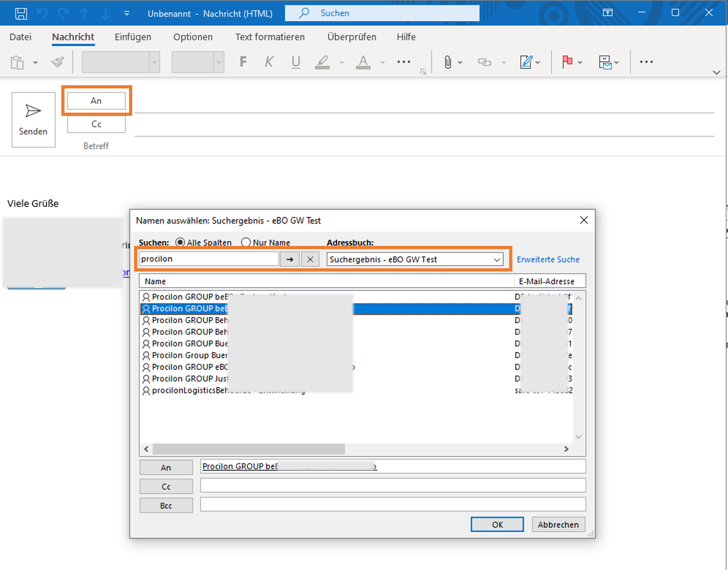Toggle Italic formatting icon
The width and height of the screenshot is (728, 570).
pyautogui.click(x=269, y=62)
